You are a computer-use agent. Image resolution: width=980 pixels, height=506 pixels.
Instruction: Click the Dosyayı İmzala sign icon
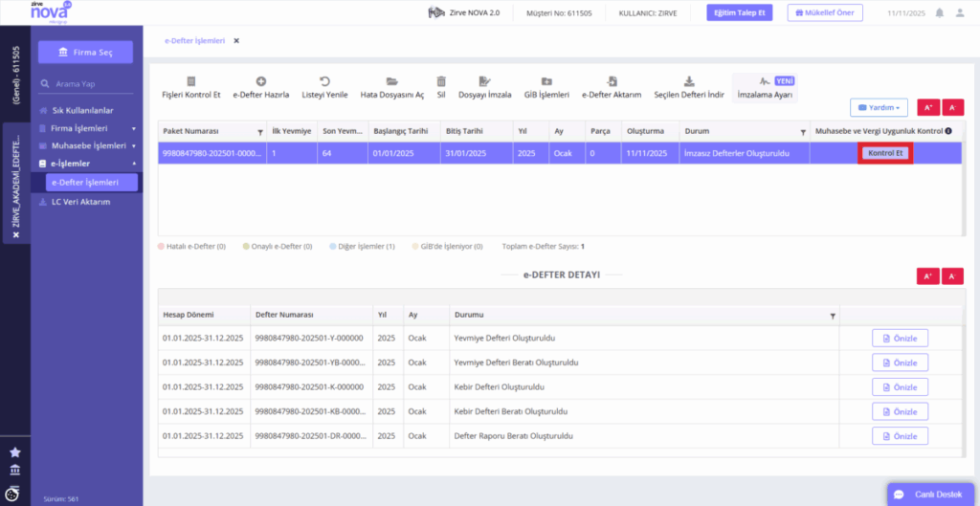(484, 81)
